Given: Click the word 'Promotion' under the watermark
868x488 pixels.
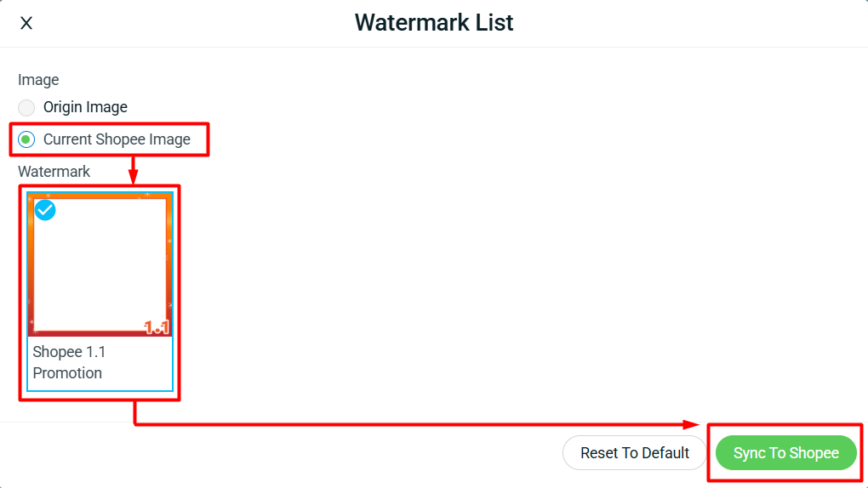Looking at the screenshot, I should (x=67, y=373).
